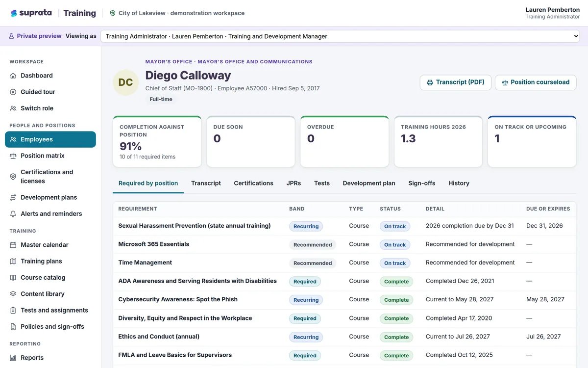This screenshot has width=588, height=368.
Task: Switch to the Transcript tab
Action: 206,183
